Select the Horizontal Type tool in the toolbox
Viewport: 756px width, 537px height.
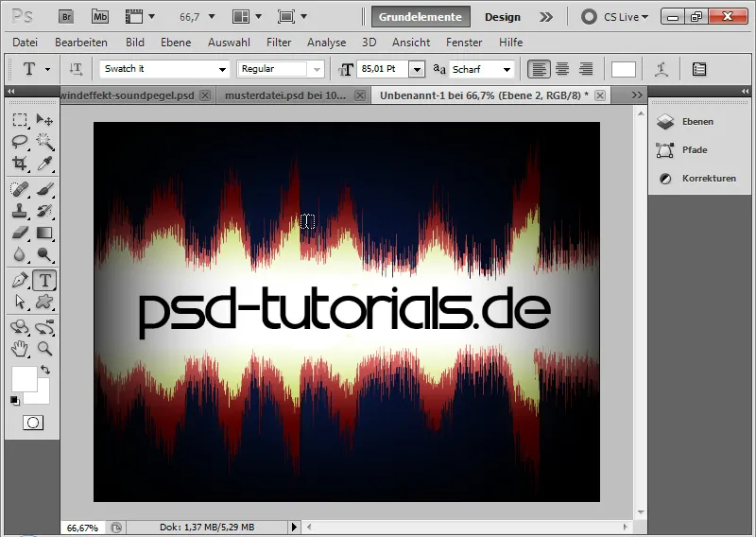pos(44,281)
